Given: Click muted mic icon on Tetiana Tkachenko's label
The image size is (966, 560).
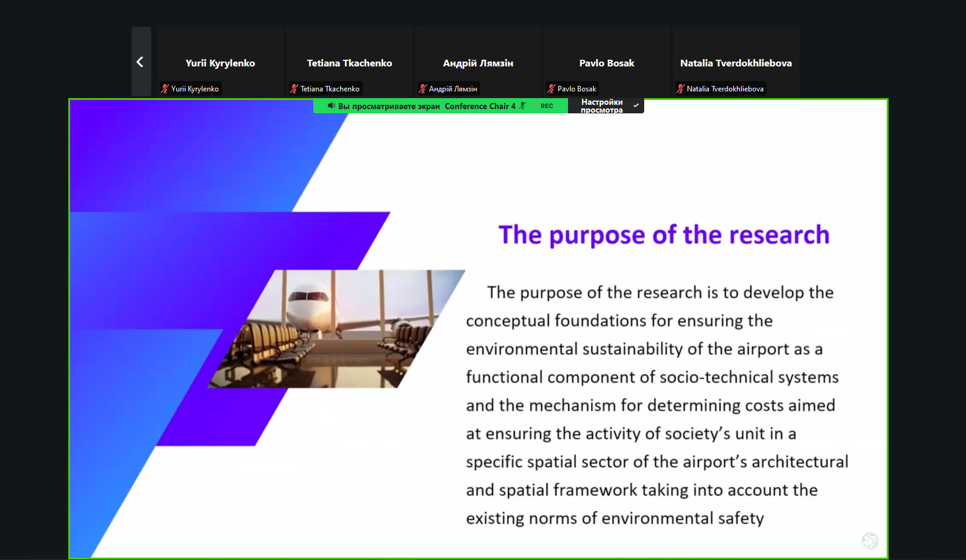Looking at the screenshot, I should 294,89.
